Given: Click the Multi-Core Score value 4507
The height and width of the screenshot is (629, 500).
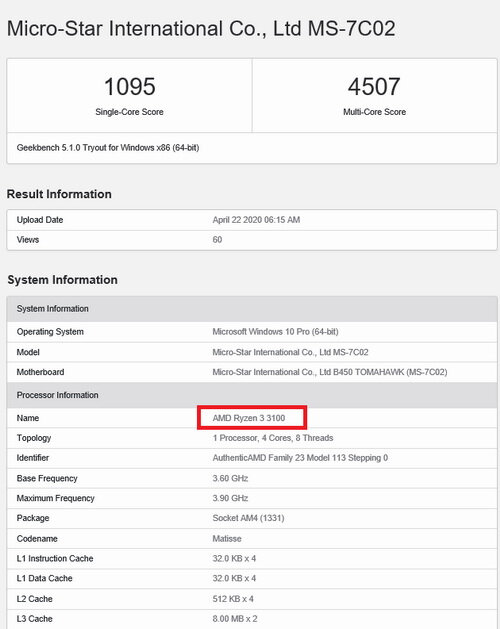Looking at the screenshot, I should 374,87.
